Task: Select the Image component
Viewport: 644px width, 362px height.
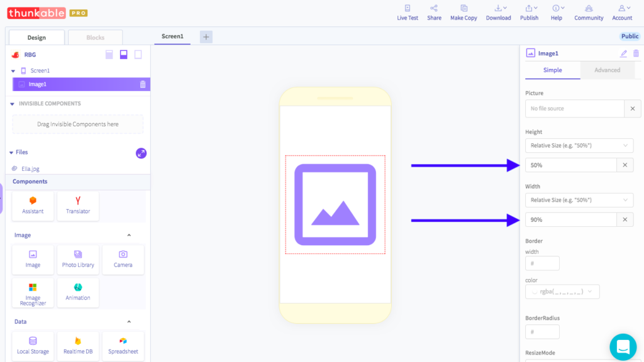Action: pos(33,260)
